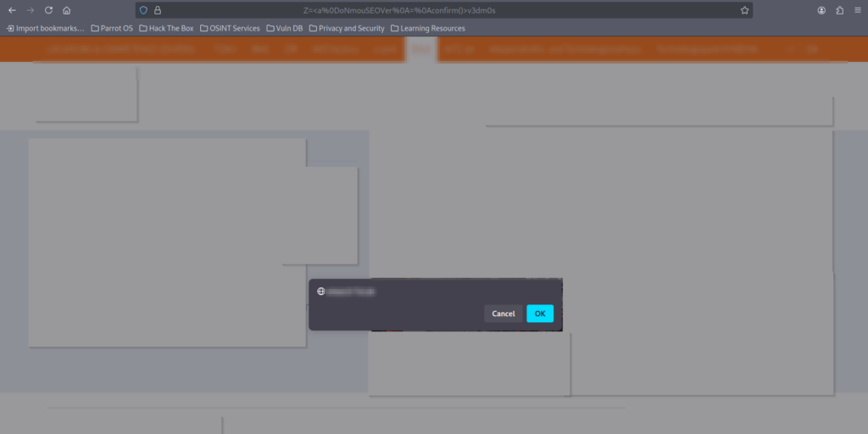View site security padlock info

pyautogui.click(x=158, y=10)
